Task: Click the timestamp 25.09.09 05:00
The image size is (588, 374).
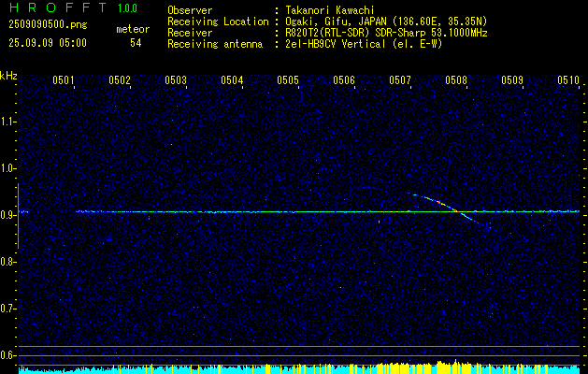Action: click(x=48, y=43)
